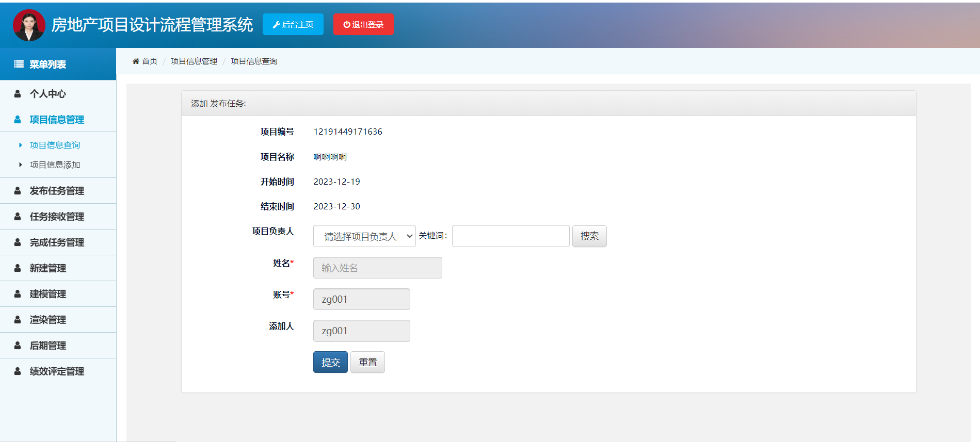
Task: Click the caret arrow before 项目信息添加
Action: (21, 165)
